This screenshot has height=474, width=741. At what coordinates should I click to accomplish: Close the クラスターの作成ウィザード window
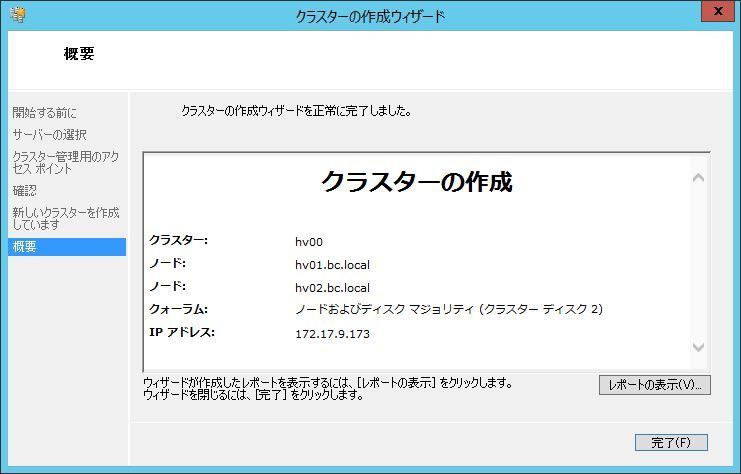tap(717, 11)
